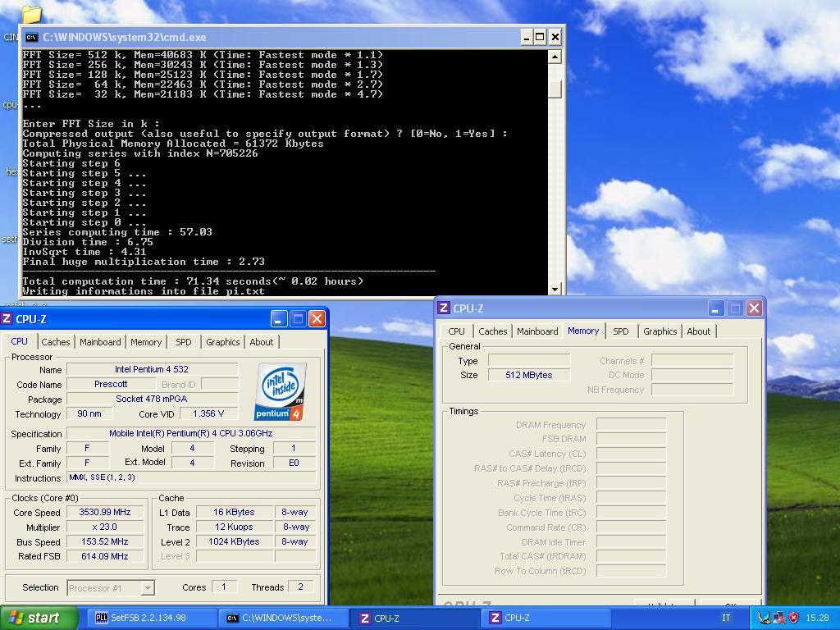This screenshot has width=840, height=630.
Task: Click the L1 Data value 16 KBytes
Action: pos(234,512)
